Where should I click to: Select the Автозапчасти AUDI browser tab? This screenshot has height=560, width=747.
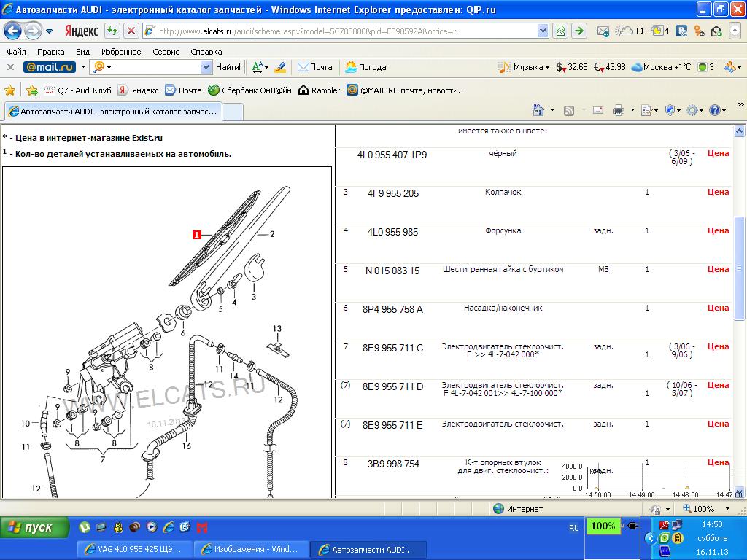tap(113, 112)
